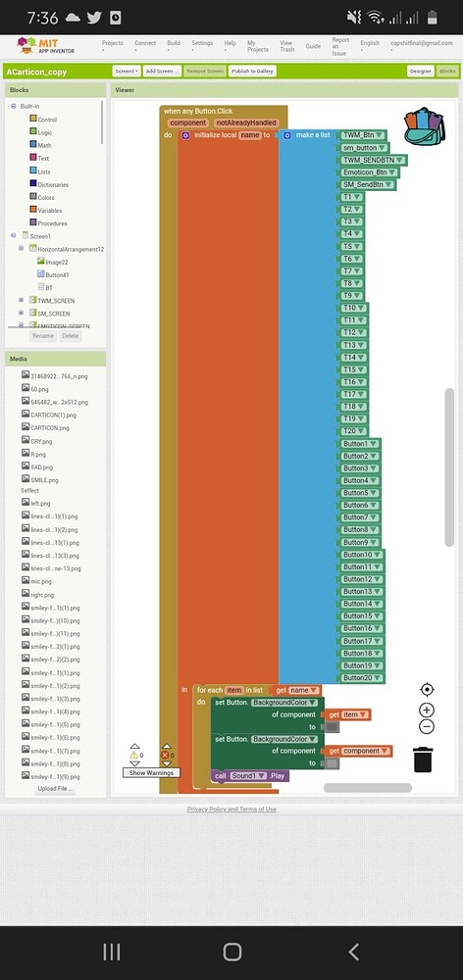The height and width of the screenshot is (980, 463).
Task: Click the MIT App Inventor logo
Action: pyautogui.click(x=46, y=46)
